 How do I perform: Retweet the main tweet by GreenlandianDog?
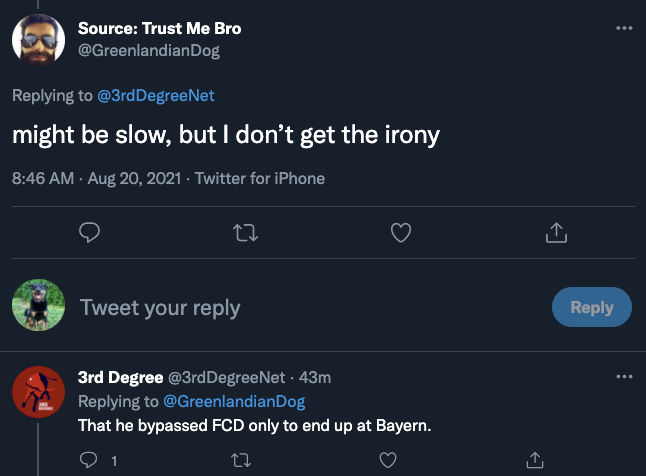[x=245, y=232]
